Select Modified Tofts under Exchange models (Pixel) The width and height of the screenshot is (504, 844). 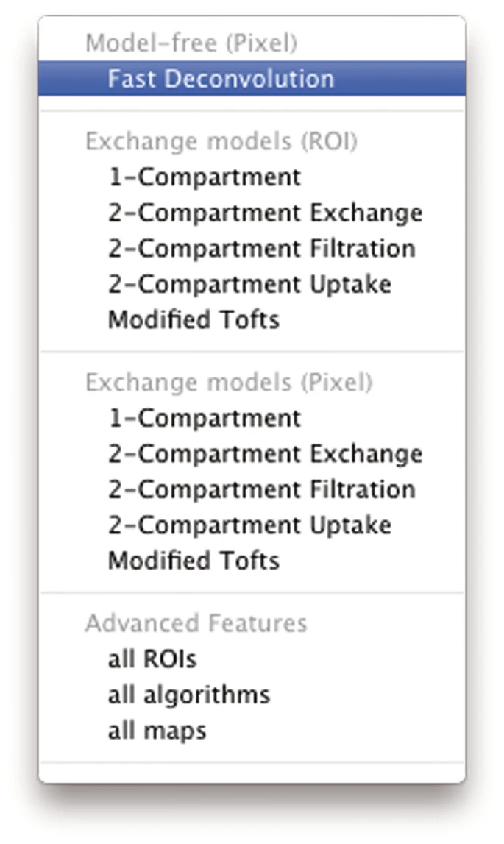pyautogui.click(x=194, y=561)
